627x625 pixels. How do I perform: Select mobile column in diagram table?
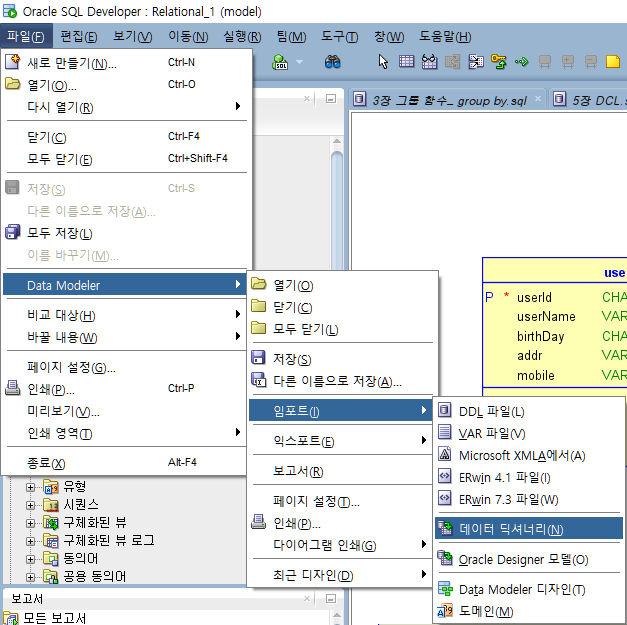point(536,375)
